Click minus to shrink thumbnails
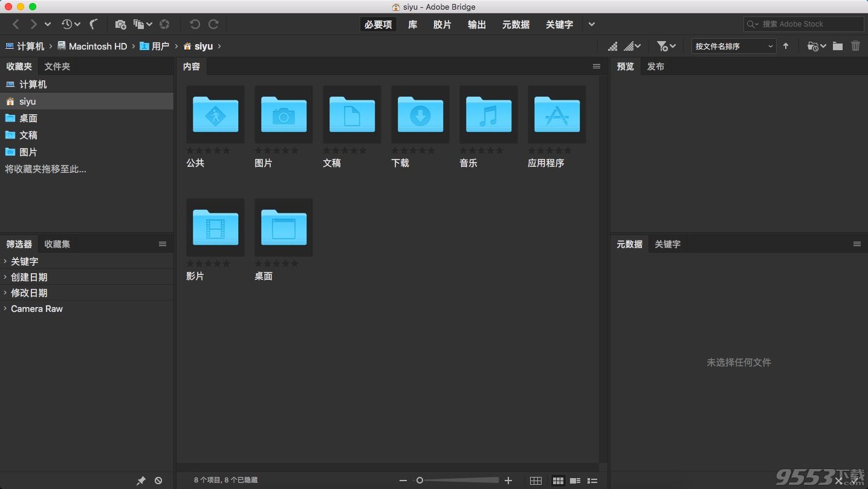Viewport: 868px width, 489px height. 403,481
